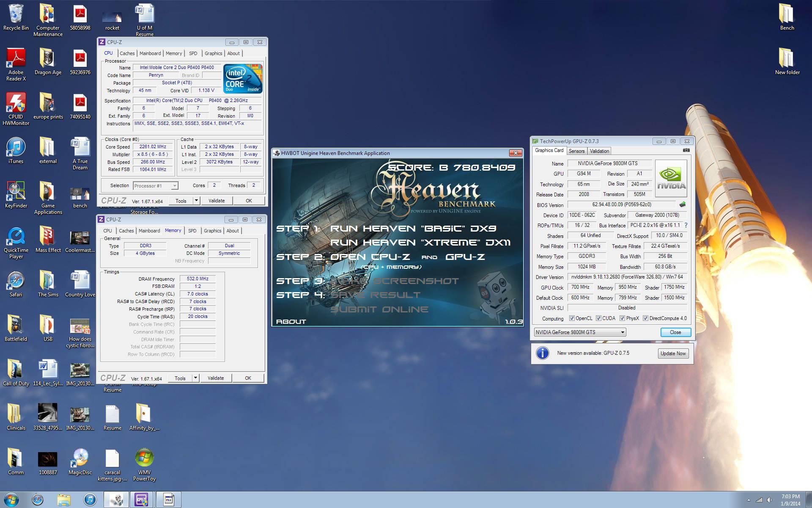Expand Tools dropdown arrow in top CPU-Z
The image size is (812, 508).
coord(196,201)
